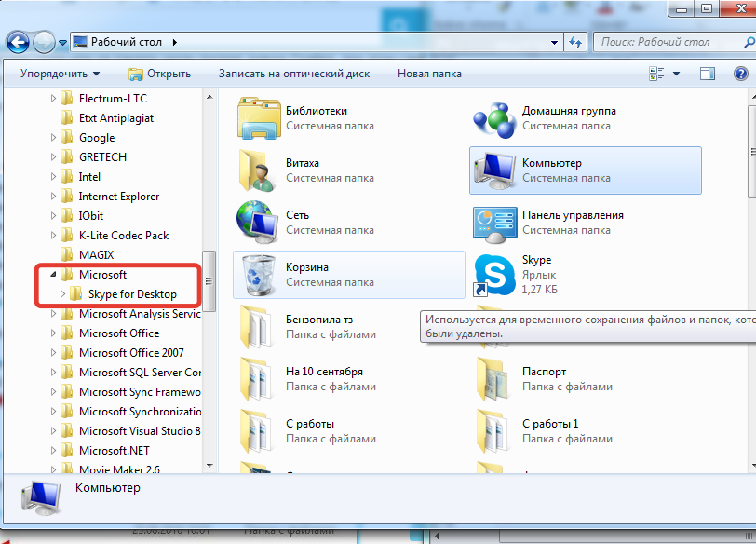Image resolution: width=756 pixels, height=544 pixels.
Task: Select the Сеть network icon
Action: click(x=259, y=223)
